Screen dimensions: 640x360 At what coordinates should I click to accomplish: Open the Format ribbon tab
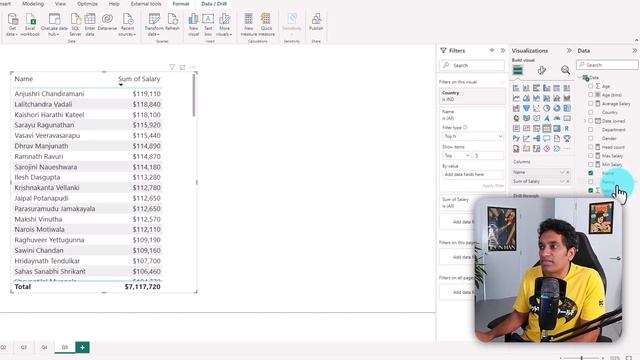pos(181,4)
